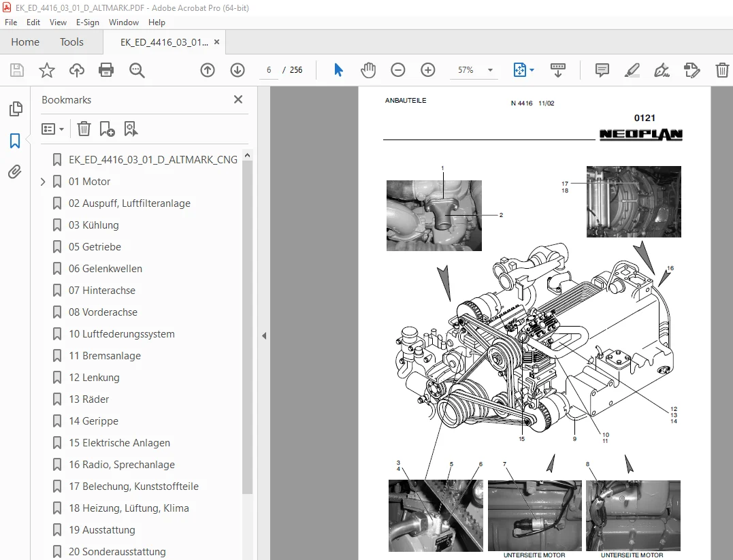This screenshot has width=733, height=560.
Task: Open bookmark 02 Auspuff, Luftfilteranlage
Action: pos(129,203)
